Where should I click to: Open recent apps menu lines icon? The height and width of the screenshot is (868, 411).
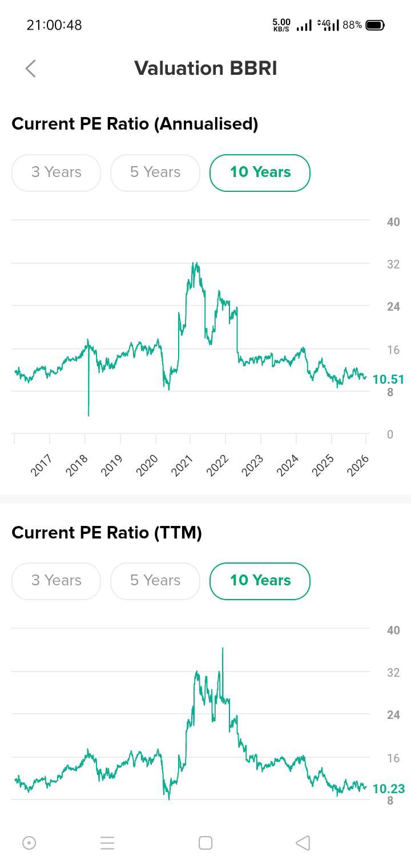coord(107,843)
